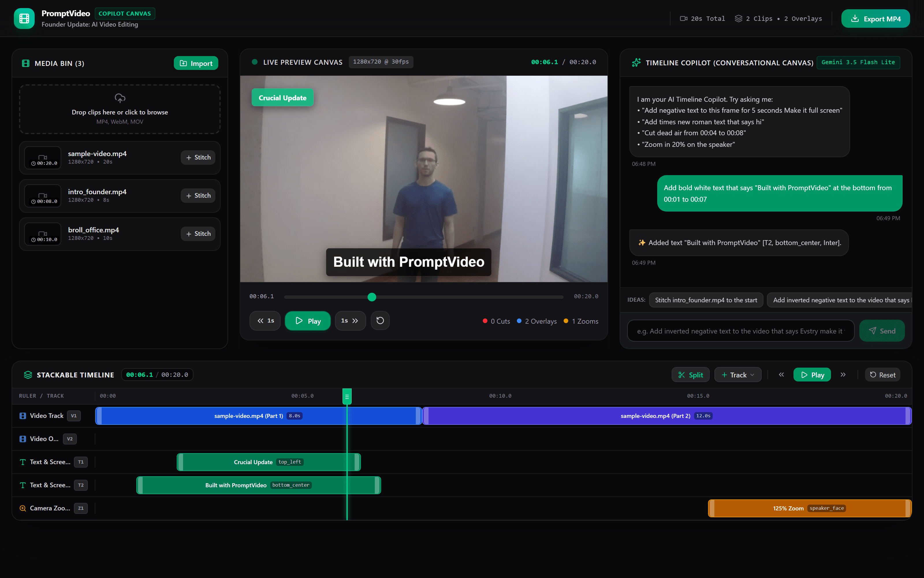Click the Gemini 3.5 Flash Lite model badge
Image resolution: width=924 pixels, height=578 pixels.
pos(858,62)
